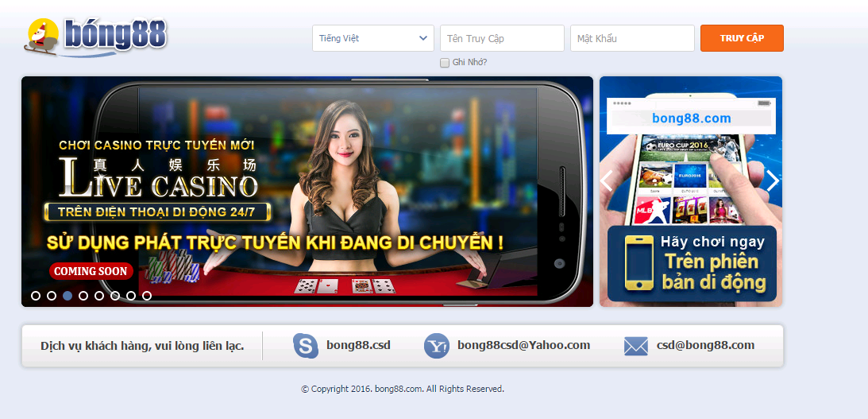
Task: Open the bong88csd@Yahoo.com contact
Action: coord(523,345)
